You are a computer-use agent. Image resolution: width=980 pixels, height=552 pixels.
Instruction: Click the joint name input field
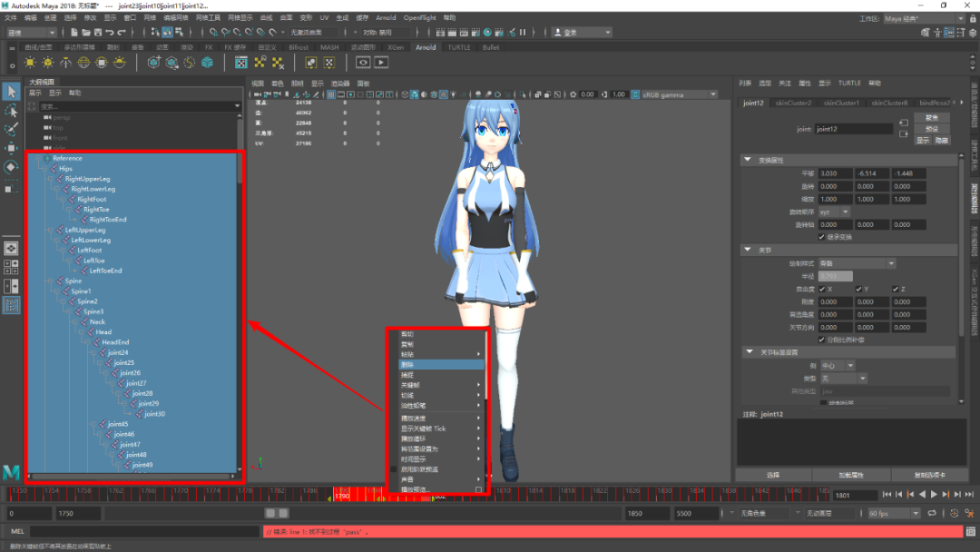click(854, 129)
